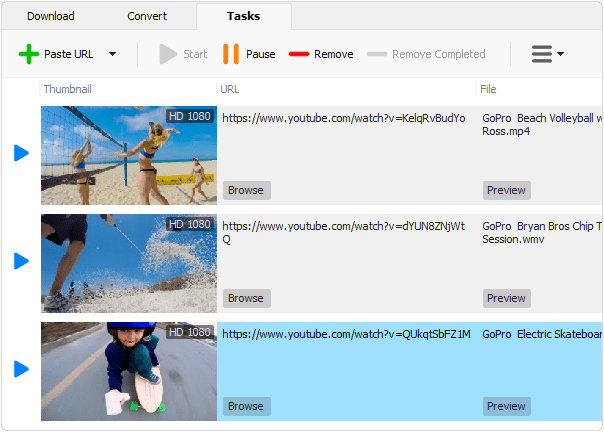Preview the GoPro Beach Volleyball mp4 file
The height and width of the screenshot is (432, 604).
[x=507, y=190]
